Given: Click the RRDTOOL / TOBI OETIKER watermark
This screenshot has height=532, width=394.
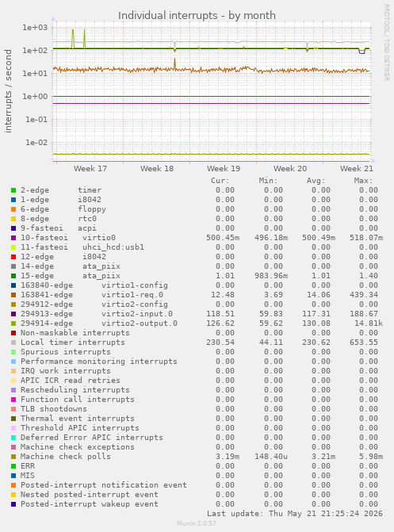Looking at the screenshot, I should click(387, 42).
